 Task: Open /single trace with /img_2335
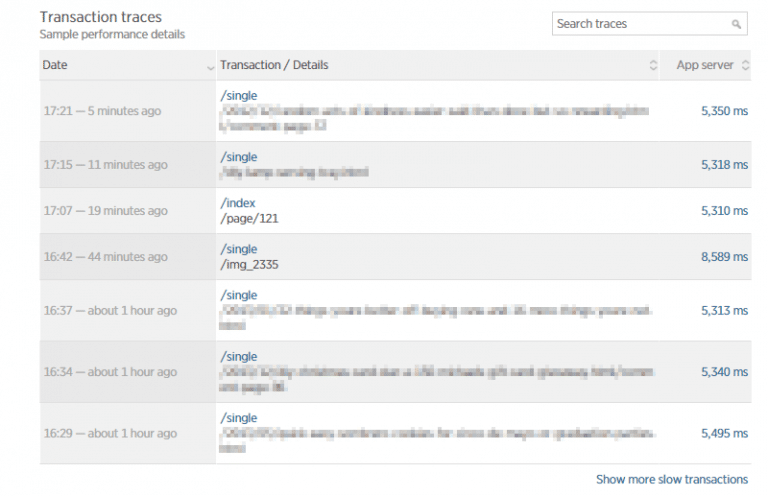pos(238,249)
